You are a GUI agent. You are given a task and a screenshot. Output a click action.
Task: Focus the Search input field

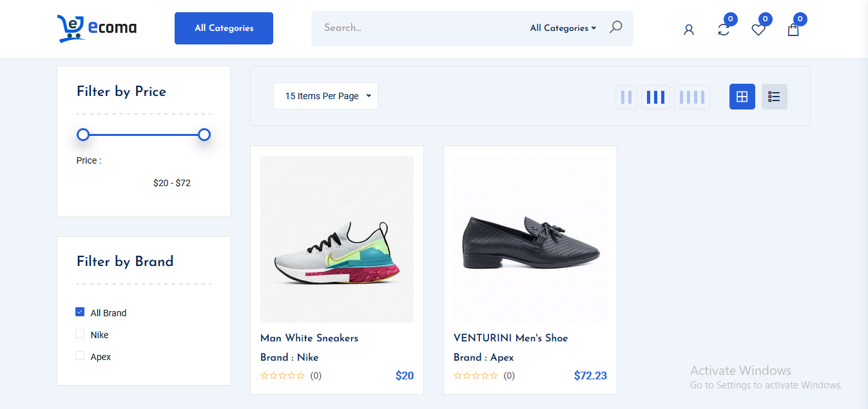click(422, 28)
